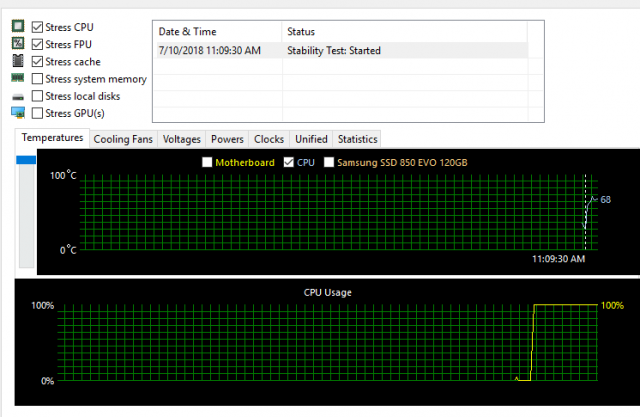The width and height of the screenshot is (640, 417).
Task: Show the Motherboard temperature in the graph
Action: click(207, 162)
